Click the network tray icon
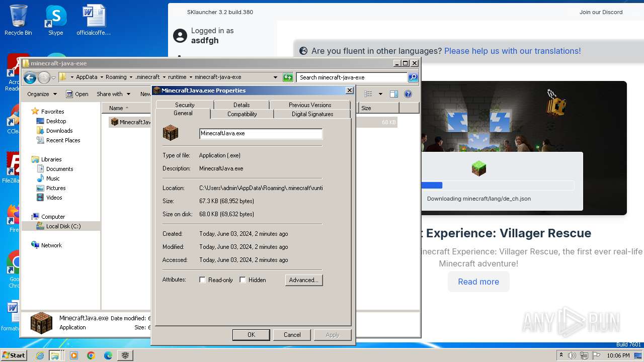Image resolution: width=644 pixels, height=362 pixels. (x=584, y=355)
